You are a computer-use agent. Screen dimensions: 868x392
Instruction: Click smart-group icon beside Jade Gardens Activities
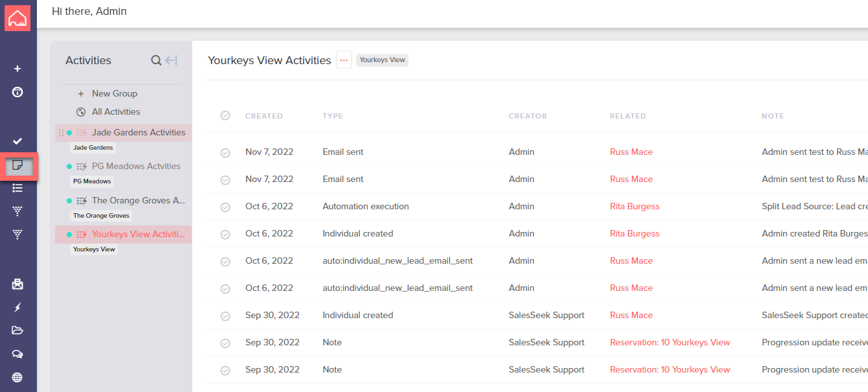point(82,133)
